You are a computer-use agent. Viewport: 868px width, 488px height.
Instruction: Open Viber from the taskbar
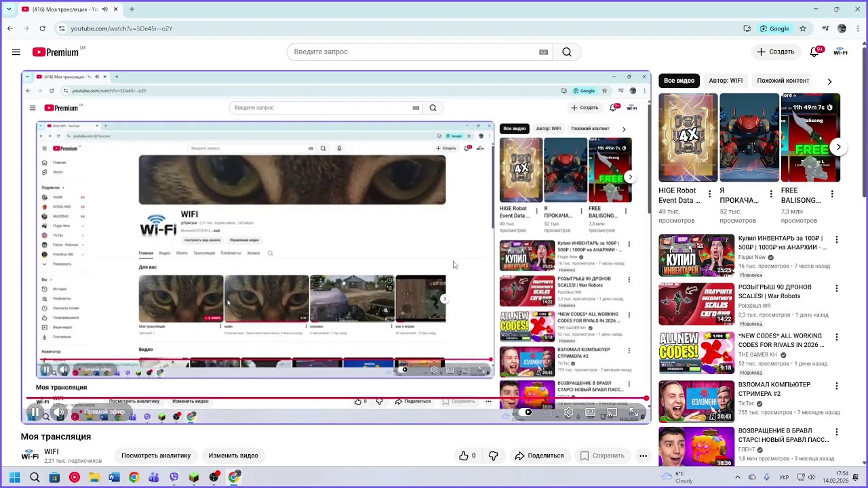174,477
